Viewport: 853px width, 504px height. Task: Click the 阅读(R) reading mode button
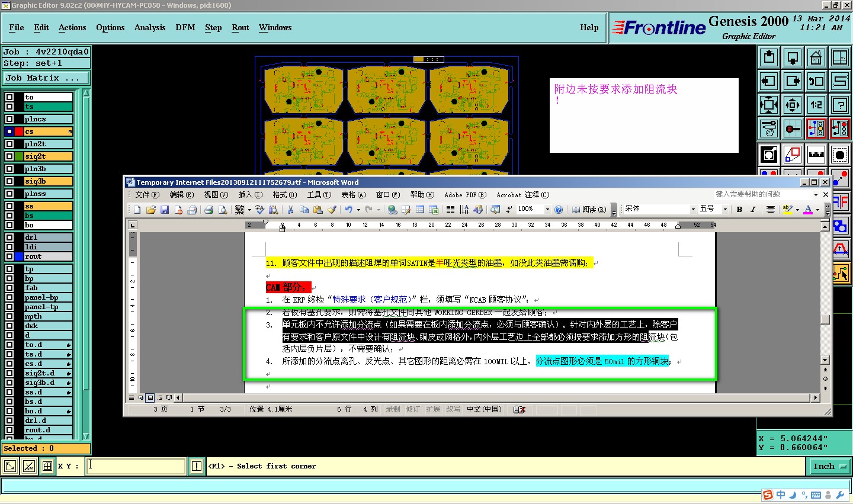(589, 210)
